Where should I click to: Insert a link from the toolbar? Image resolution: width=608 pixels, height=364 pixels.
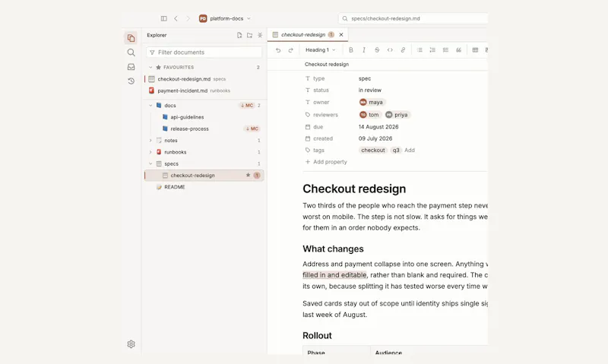403,50
